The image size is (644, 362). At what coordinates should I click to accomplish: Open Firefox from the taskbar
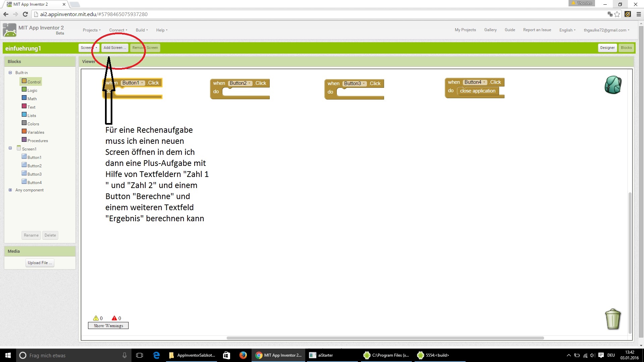[243, 355]
